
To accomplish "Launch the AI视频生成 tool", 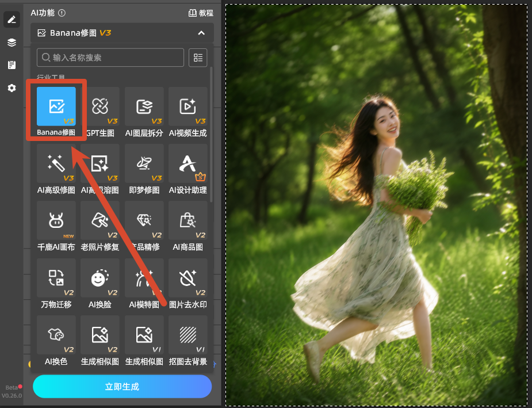I will coord(188,106).
